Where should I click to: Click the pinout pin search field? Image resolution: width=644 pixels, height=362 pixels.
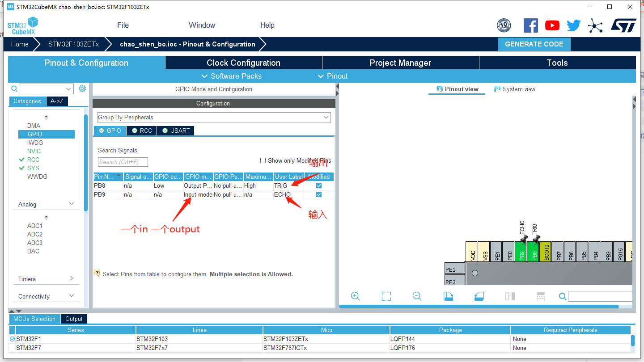coord(600,296)
